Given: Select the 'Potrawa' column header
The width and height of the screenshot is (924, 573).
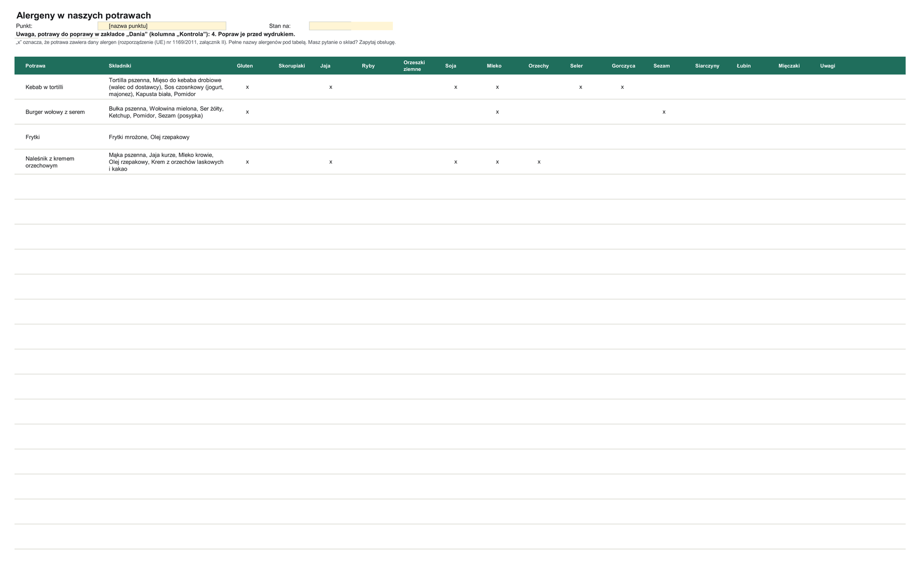Looking at the screenshot, I should [35, 66].
